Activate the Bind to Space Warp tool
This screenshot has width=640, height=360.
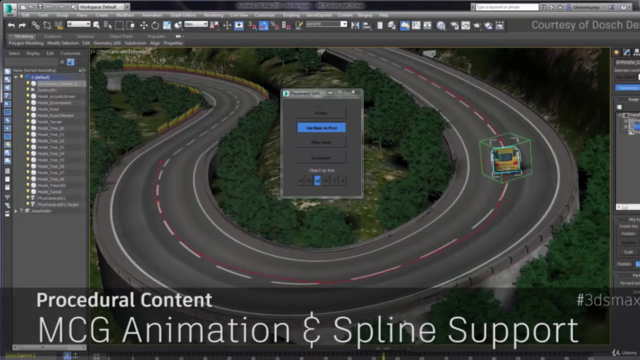click(58, 26)
